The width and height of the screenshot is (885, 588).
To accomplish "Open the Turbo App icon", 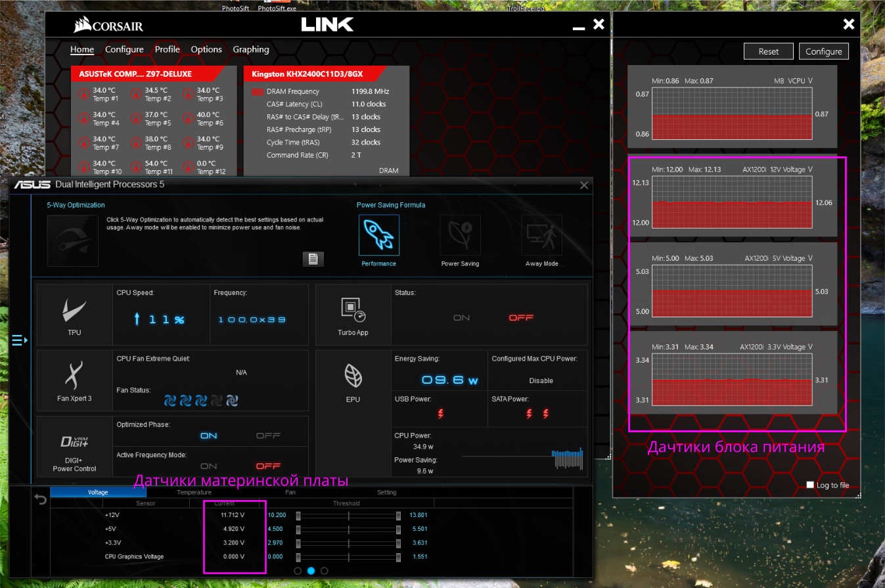I will click(x=353, y=309).
